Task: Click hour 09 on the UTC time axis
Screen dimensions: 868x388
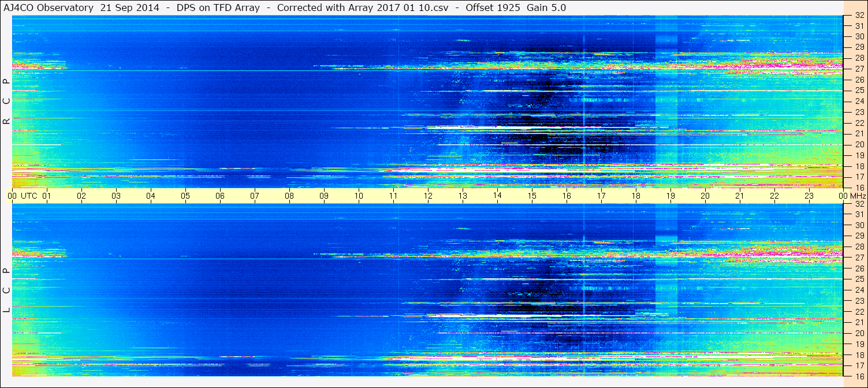Action: point(324,196)
